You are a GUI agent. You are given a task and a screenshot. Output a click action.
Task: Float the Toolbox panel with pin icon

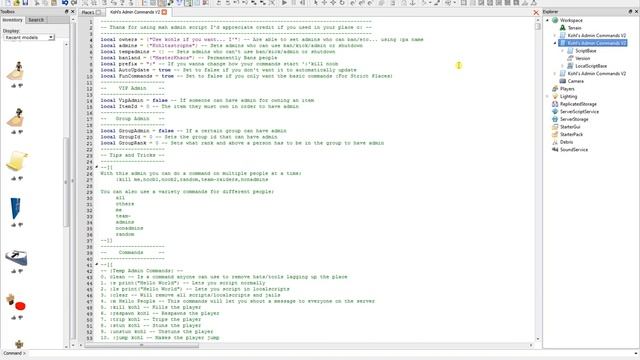pyautogui.click(x=67, y=12)
